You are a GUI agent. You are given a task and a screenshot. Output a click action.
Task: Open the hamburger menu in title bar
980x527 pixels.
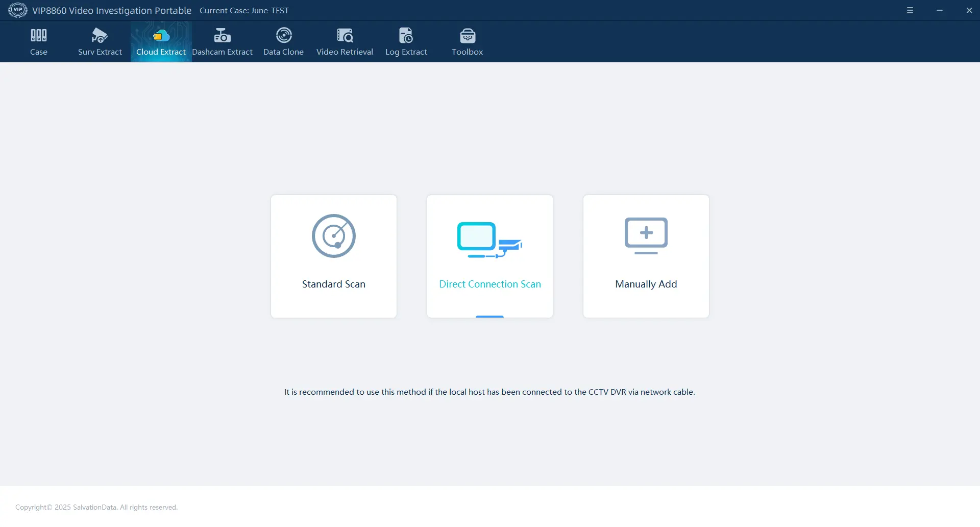910,10
